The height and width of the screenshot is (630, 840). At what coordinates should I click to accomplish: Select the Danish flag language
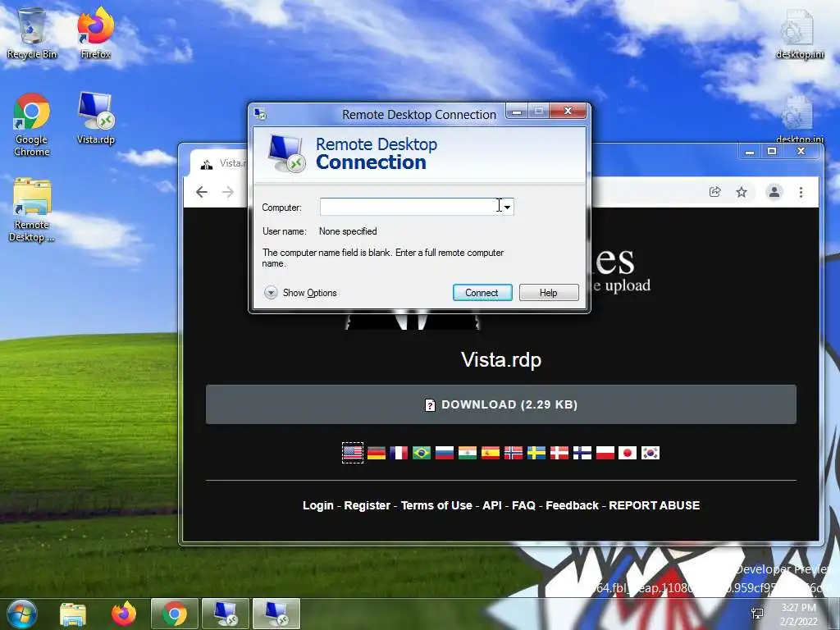pos(559,453)
